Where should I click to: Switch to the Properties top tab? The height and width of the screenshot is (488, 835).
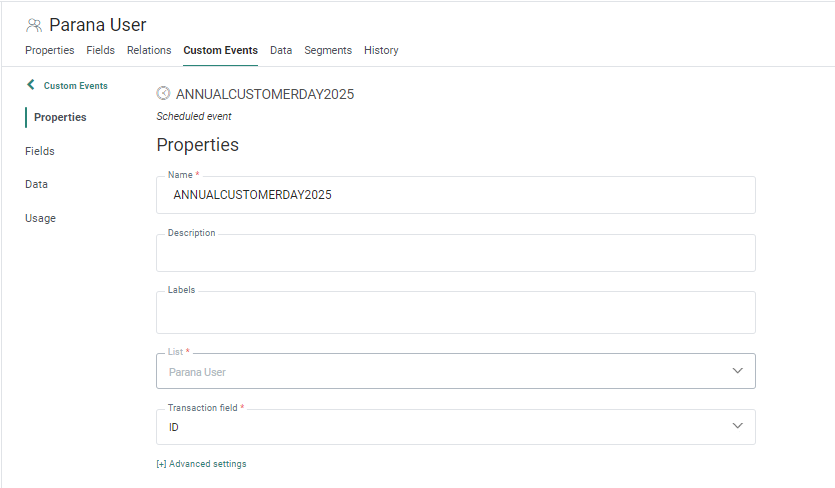coord(49,50)
